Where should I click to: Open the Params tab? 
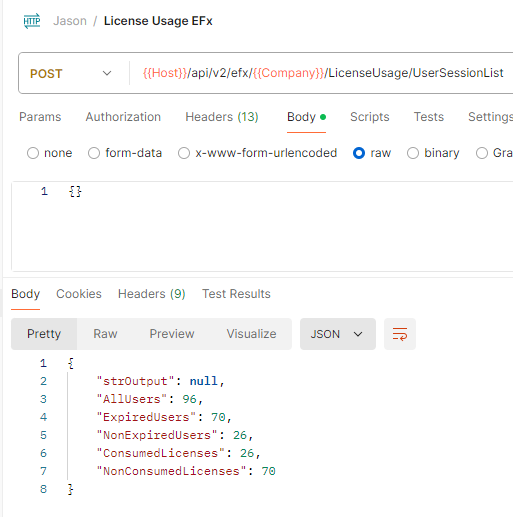40,117
